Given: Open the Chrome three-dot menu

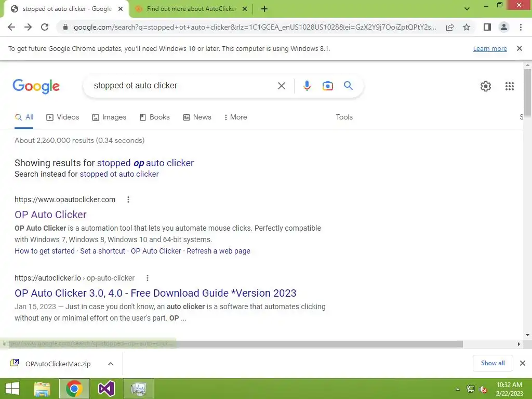Looking at the screenshot, I should point(521,27).
